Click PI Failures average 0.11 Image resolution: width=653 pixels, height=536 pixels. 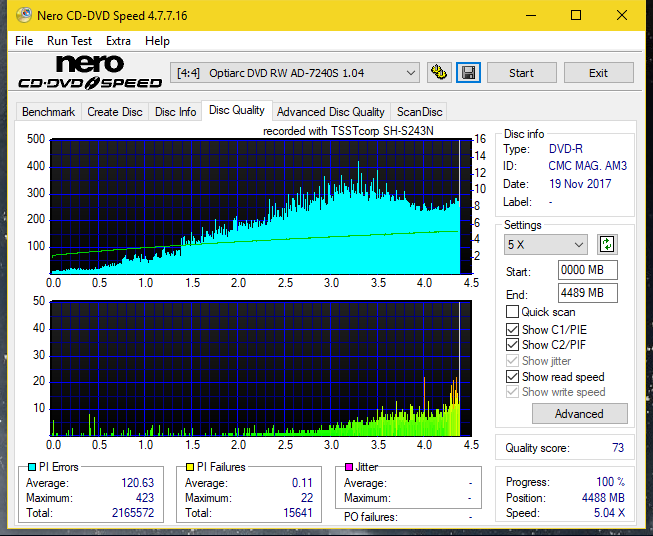point(302,483)
